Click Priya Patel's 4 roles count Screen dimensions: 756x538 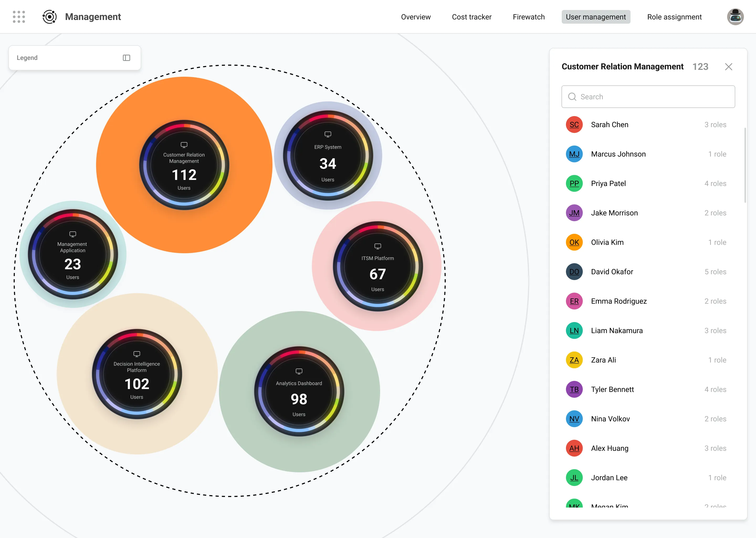click(x=715, y=184)
